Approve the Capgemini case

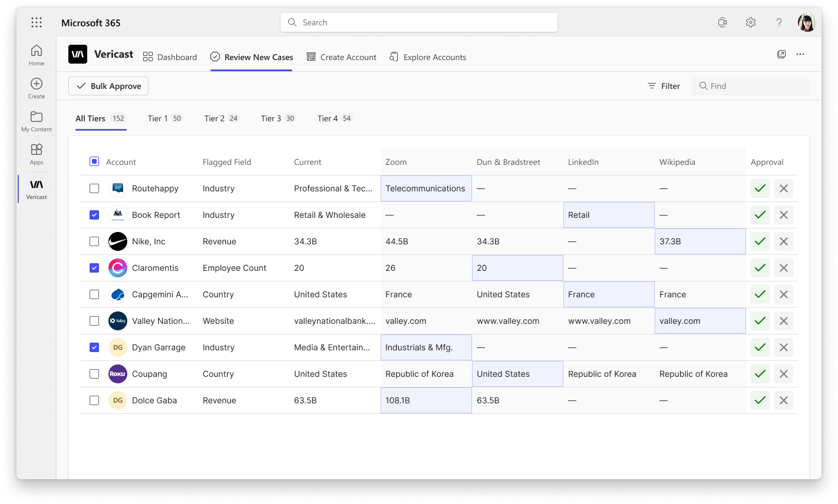(760, 294)
